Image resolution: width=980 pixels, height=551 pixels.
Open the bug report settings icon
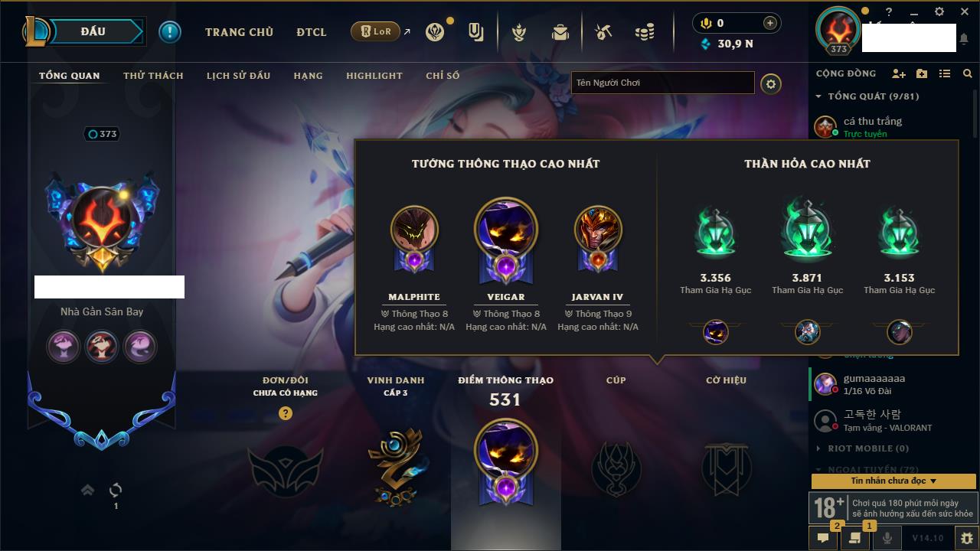[x=966, y=538]
